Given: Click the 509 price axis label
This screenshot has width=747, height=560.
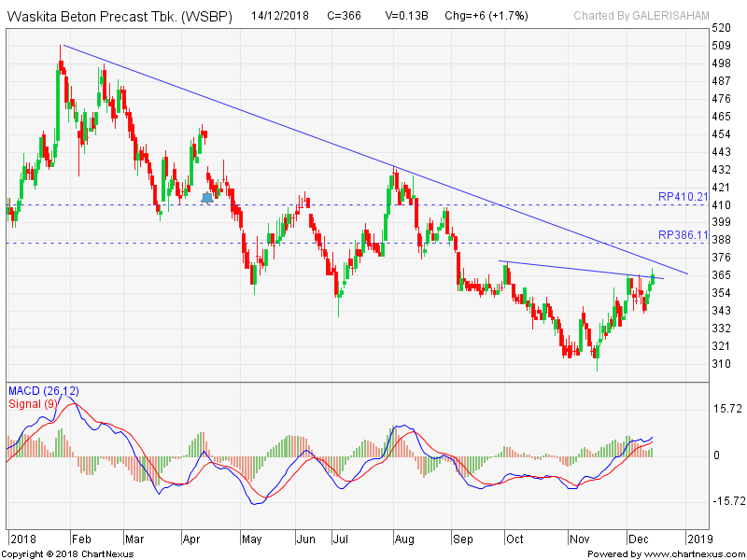Looking at the screenshot, I should click(x=721, y=46).
